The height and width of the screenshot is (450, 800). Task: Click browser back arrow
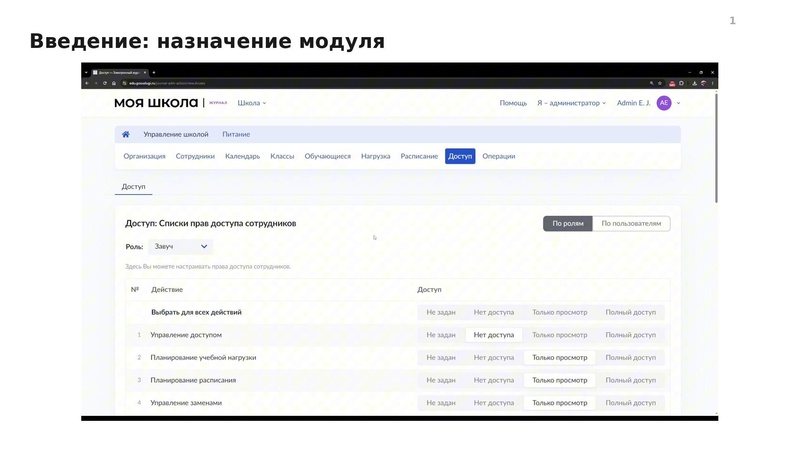(x=87, y=83)
